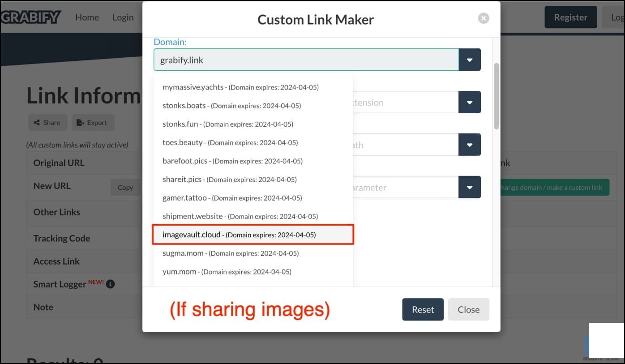Click the Parameter input field

(x=406, y=188)
